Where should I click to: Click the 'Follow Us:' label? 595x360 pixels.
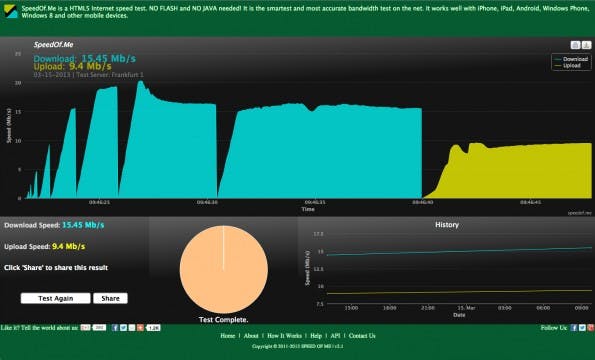pyautogui.click(x=554, y=328)
